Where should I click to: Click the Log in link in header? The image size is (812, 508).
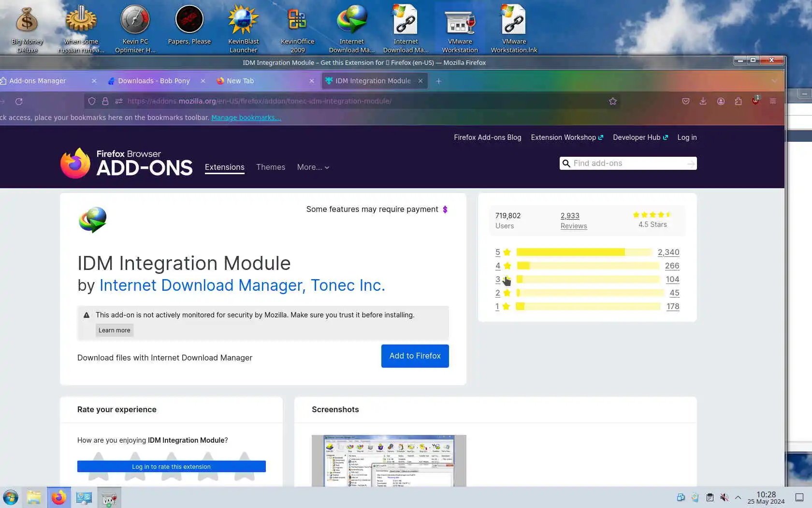[x=687, y=137]
